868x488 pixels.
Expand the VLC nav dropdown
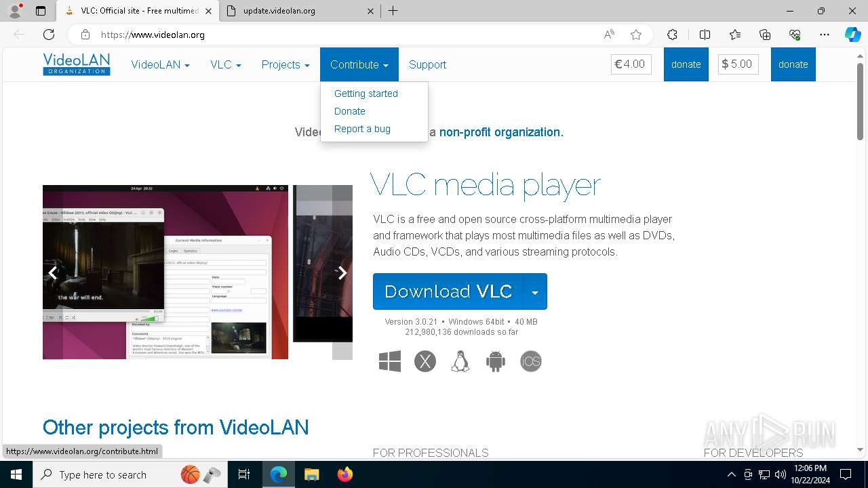pyautogui.click(x=226, y=64)
